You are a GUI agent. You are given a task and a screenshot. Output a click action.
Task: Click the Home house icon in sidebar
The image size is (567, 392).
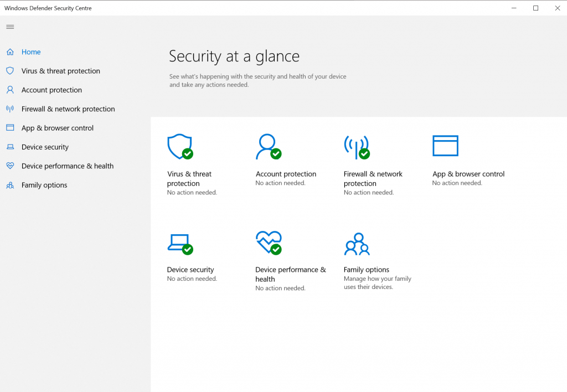[x=10, y=52]
